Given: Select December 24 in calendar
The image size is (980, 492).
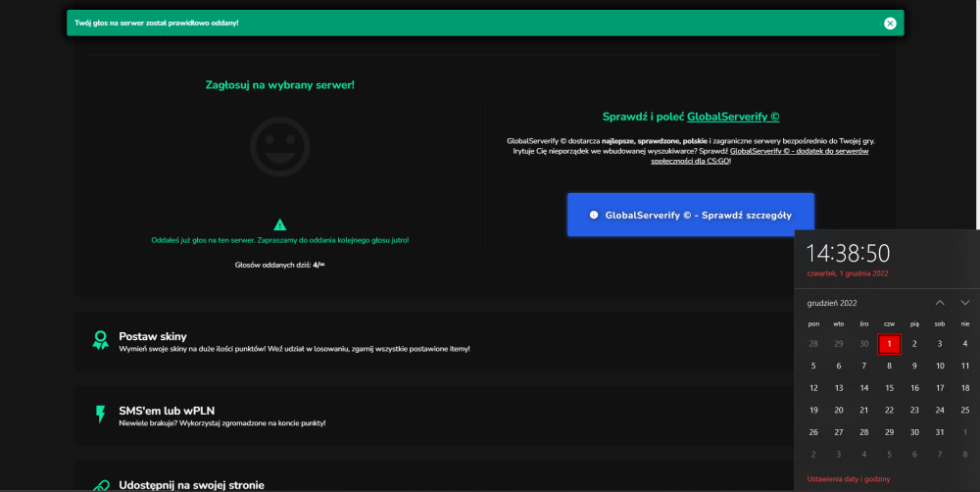Looking at the screenshot, I should coord(940,410).
